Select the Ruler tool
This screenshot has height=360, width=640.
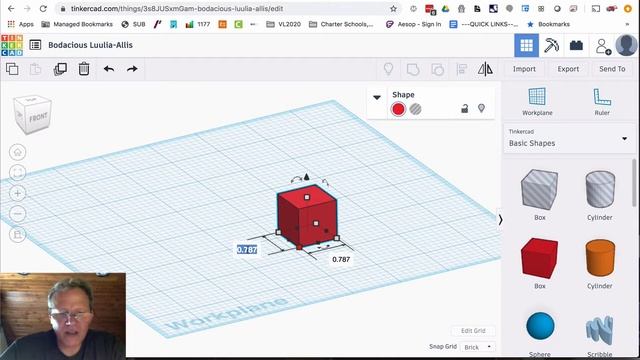[602, 101]
